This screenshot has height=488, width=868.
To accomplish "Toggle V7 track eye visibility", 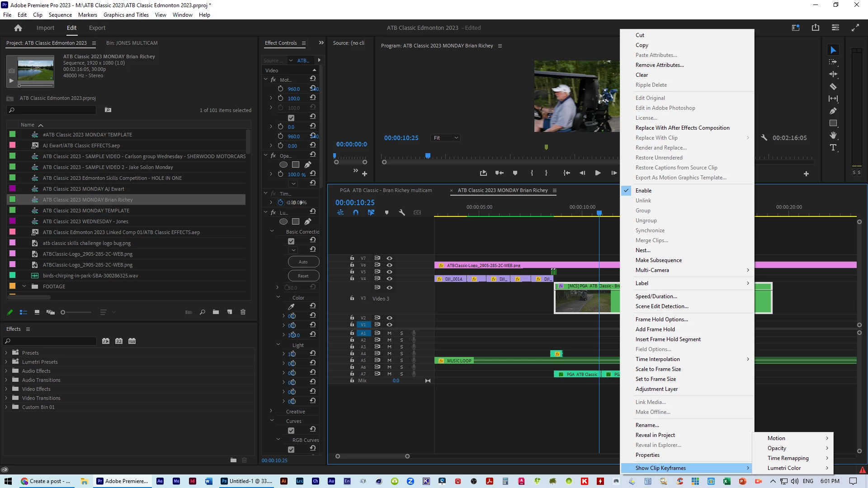I will 389,258.
